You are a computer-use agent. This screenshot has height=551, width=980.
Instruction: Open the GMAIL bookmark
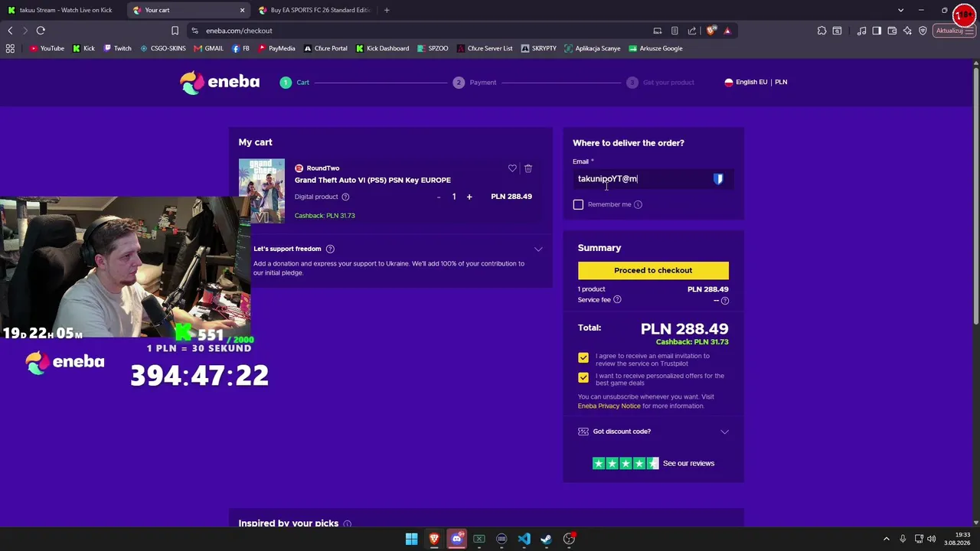coord(209,48)
